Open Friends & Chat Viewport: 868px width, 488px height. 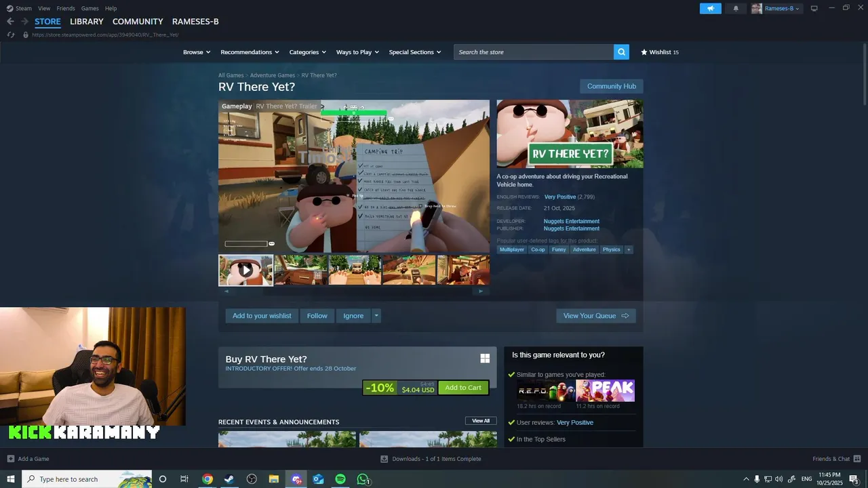836,459
